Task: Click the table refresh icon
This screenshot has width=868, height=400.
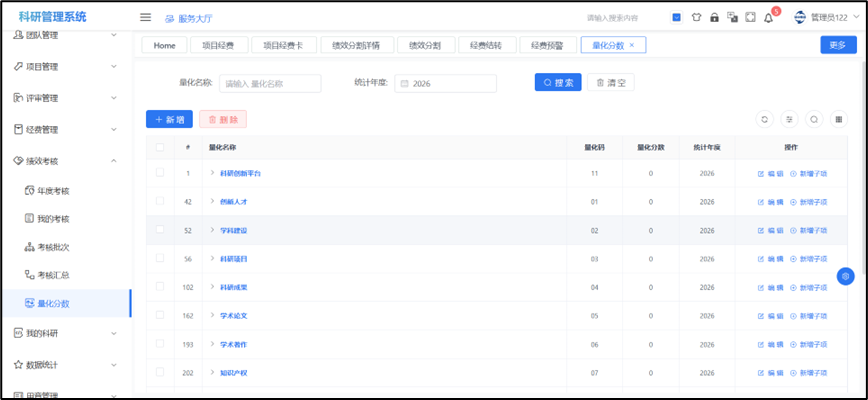Action: coord(765,119)
